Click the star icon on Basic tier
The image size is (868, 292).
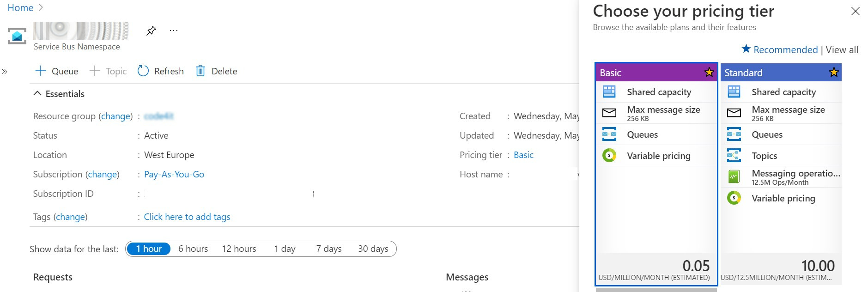pyautogui.click(x=709, y=73)
